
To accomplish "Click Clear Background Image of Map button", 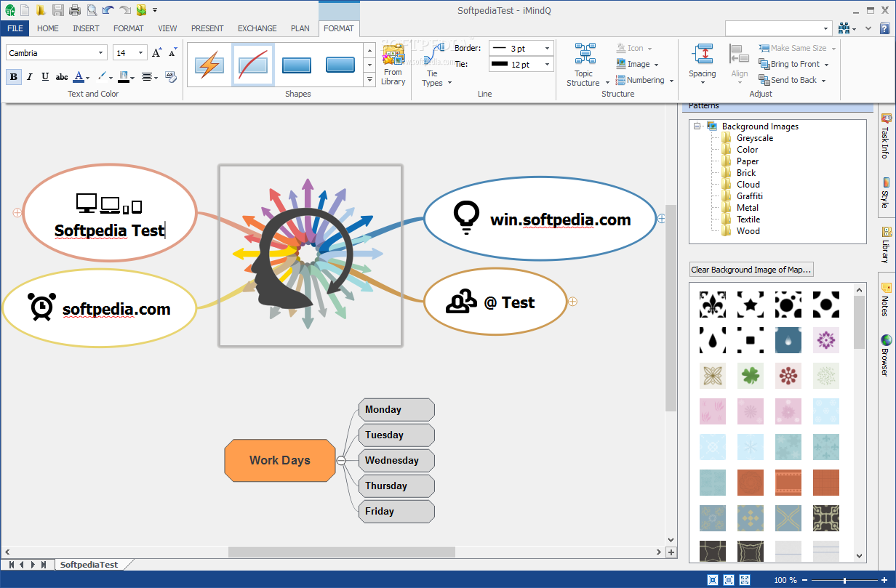I will coord(751,270).
